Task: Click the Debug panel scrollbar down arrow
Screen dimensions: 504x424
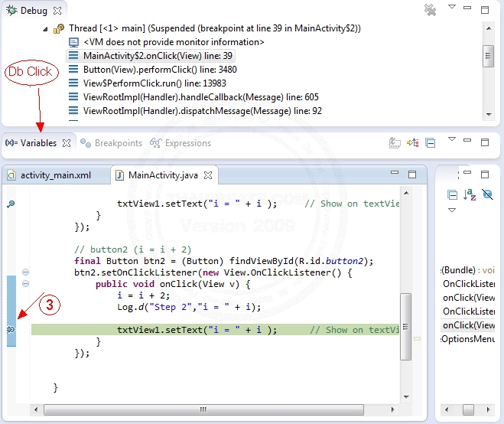Action: [489, 114]
